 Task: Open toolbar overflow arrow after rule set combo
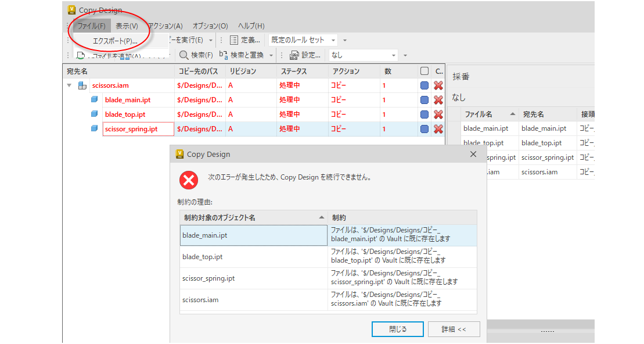(344, 40)
